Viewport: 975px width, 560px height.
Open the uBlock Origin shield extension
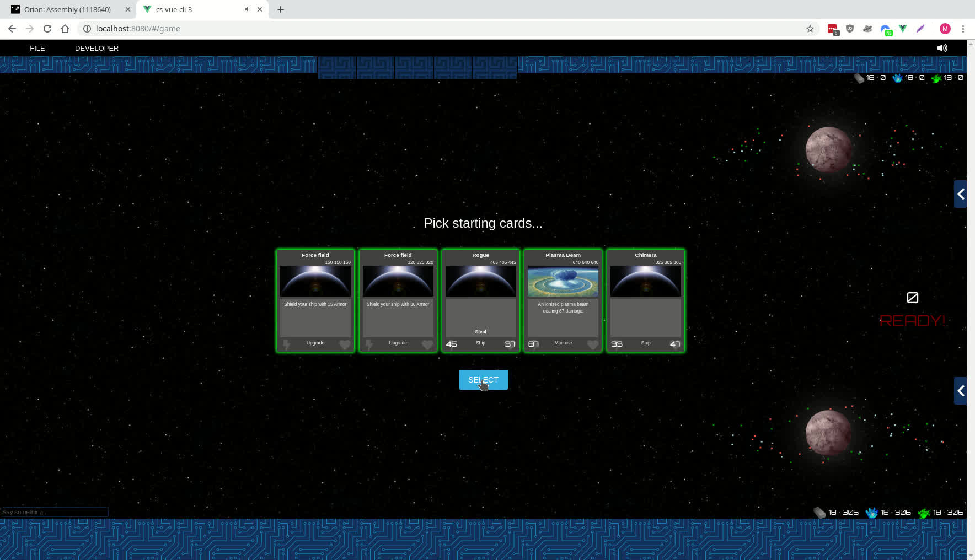coord(850,29)
